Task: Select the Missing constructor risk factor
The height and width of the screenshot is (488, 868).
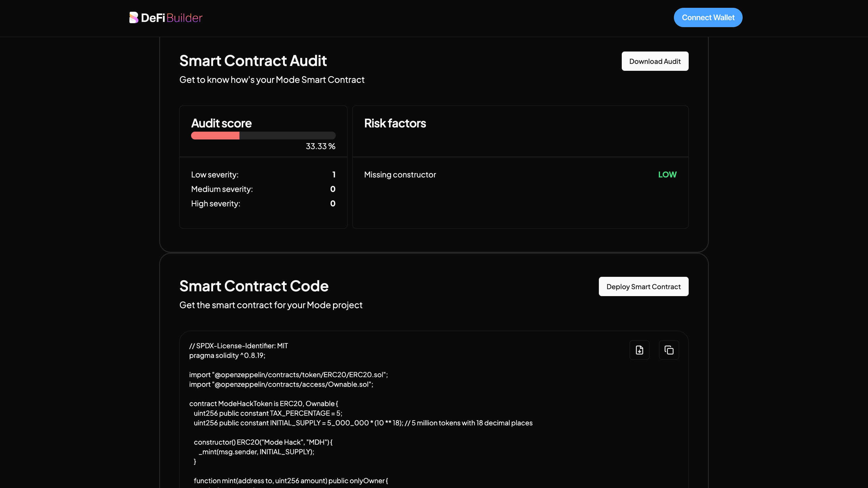Action: [400, 174]
